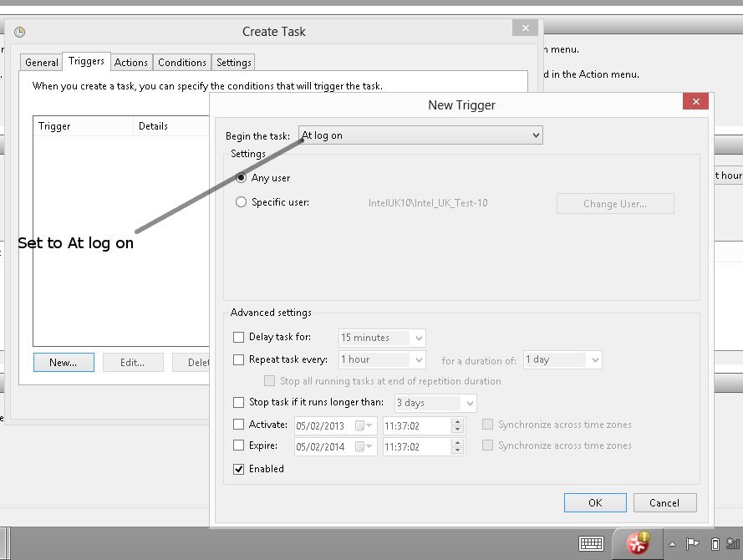Image resolution: width=743 pixels, height=560 pixels.
Task: Open the network signal tray icon
Action: point(735,544)
